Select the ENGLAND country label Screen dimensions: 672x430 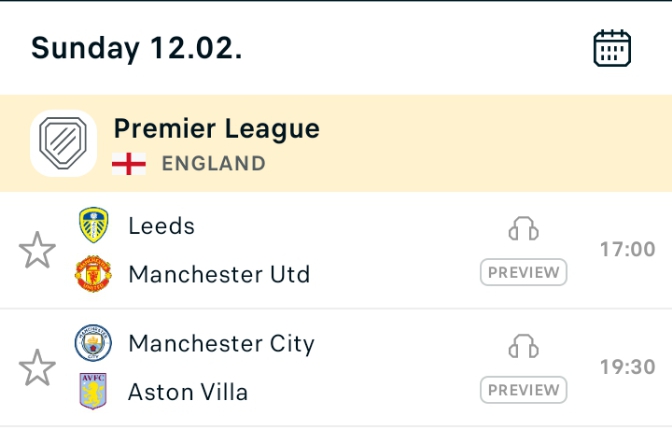(213, 164)
